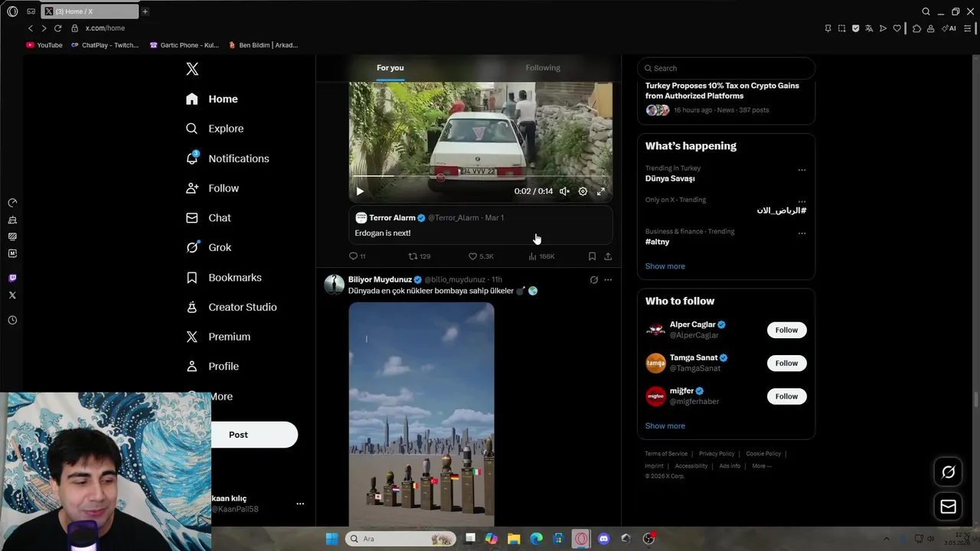Open video settings gear

583,191
